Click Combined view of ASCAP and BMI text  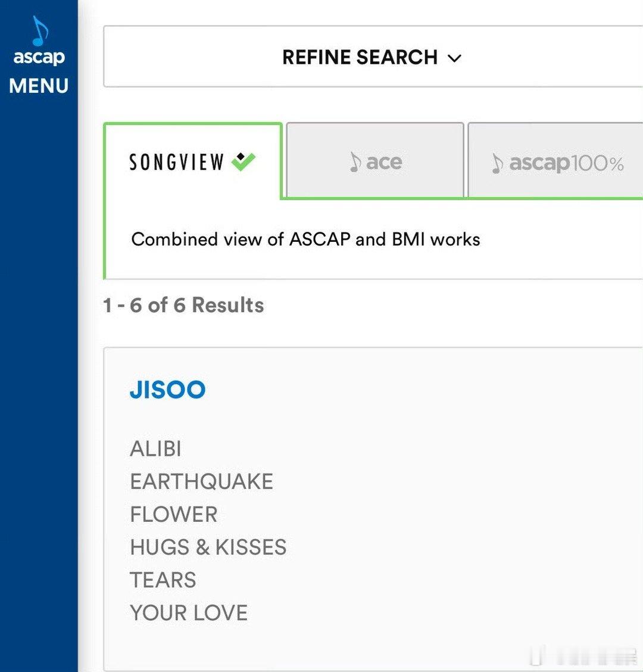305,239
